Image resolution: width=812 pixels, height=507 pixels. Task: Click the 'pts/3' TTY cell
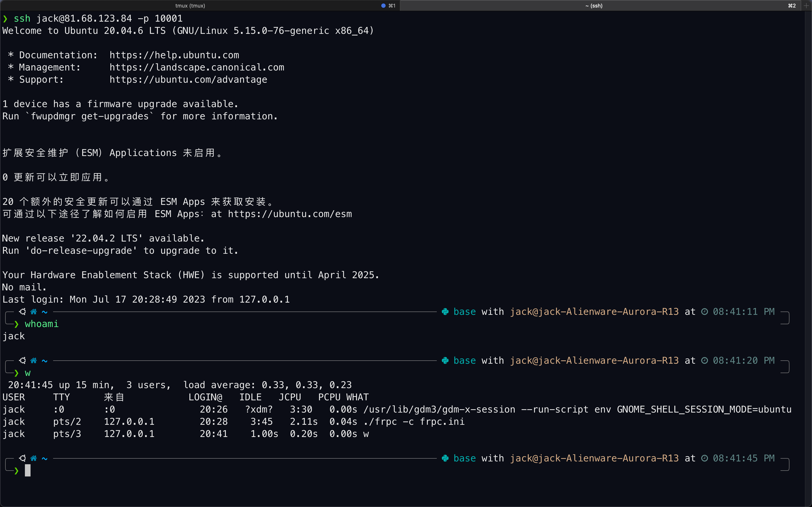67,434
